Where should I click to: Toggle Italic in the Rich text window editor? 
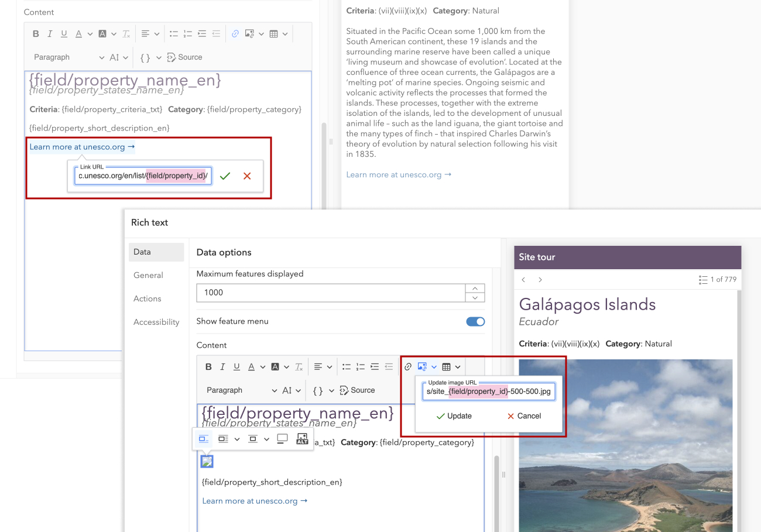222,367
